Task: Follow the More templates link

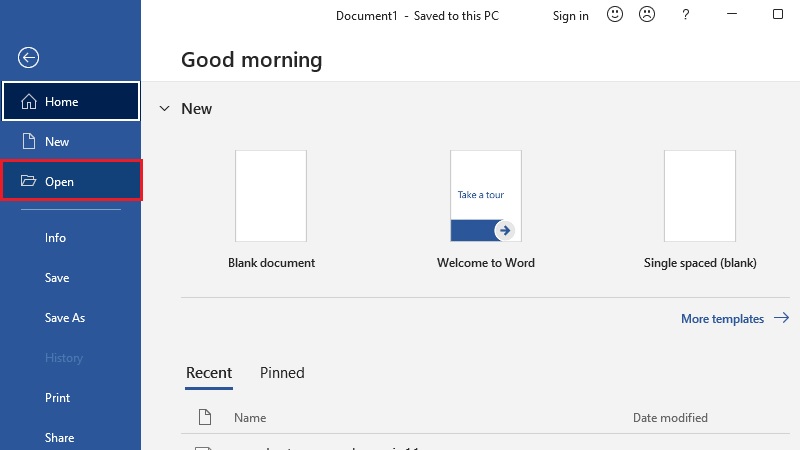Action: [x=735, y=319]
